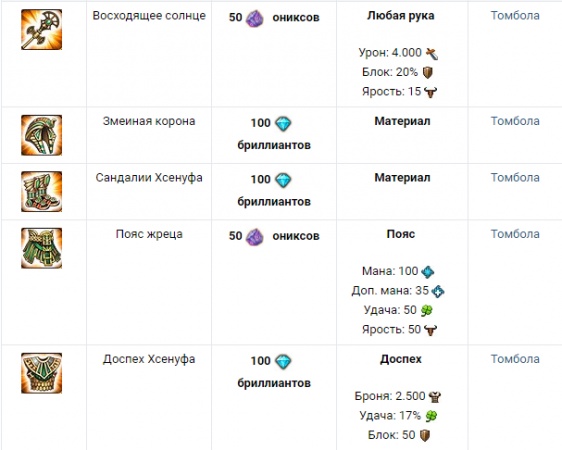Open the Томбола link for Восходящее солнце
The image size is (562, 450).
(515, 15)
